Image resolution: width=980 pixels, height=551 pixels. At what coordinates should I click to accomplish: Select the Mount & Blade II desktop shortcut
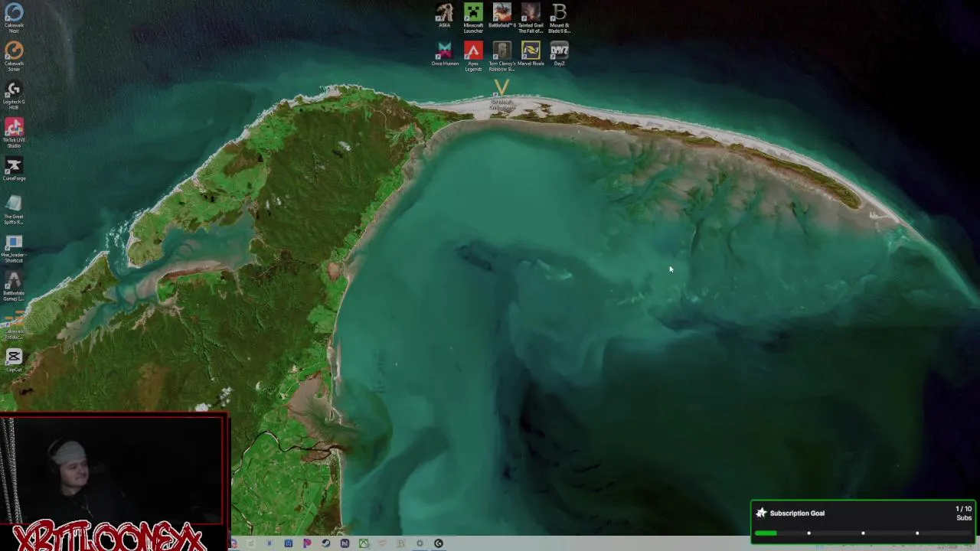(x=559, y=18)
